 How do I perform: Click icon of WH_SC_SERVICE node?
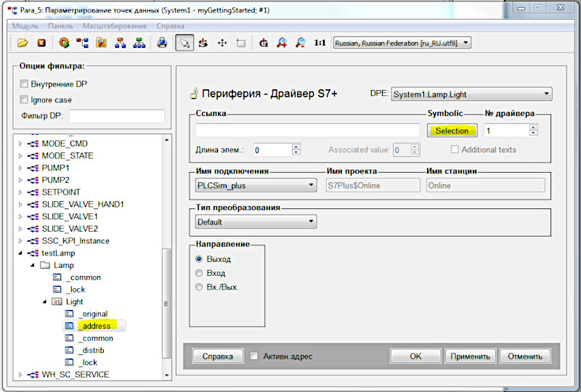[x=33, y=375]
